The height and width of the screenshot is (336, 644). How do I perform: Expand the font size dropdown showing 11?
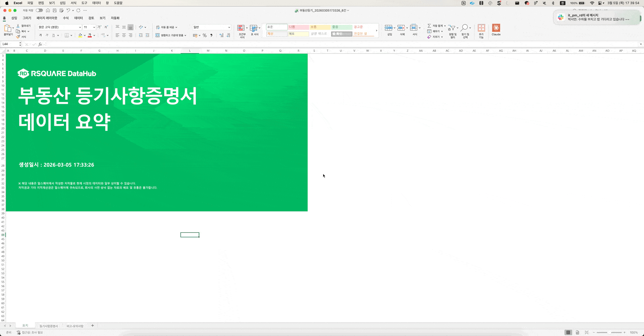coord(94,27)
